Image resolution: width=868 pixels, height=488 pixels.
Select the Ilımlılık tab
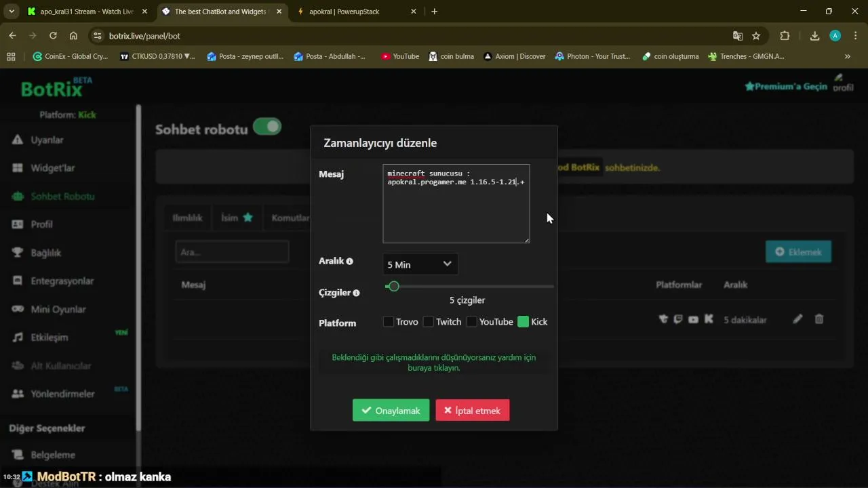coord(187,218)
